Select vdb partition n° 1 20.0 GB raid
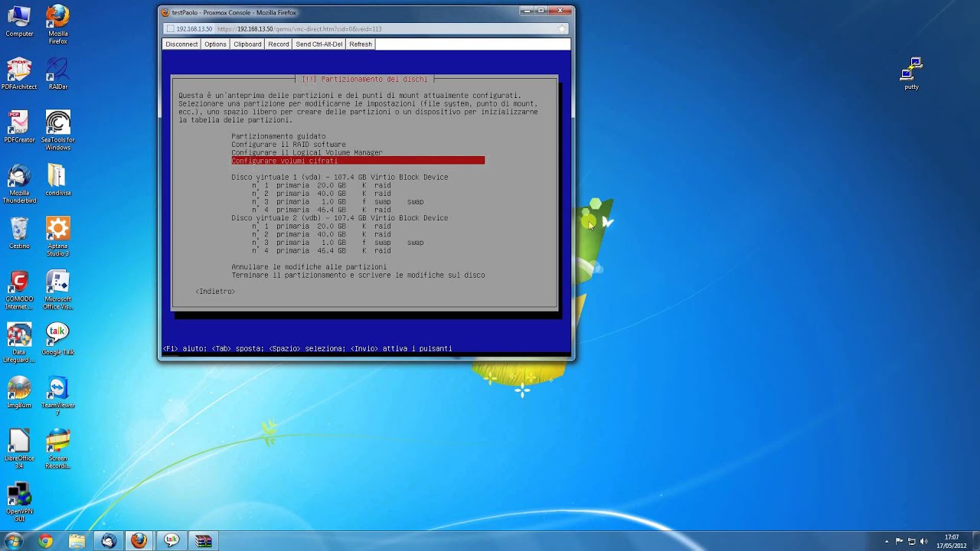 click(x=322, y=227)
